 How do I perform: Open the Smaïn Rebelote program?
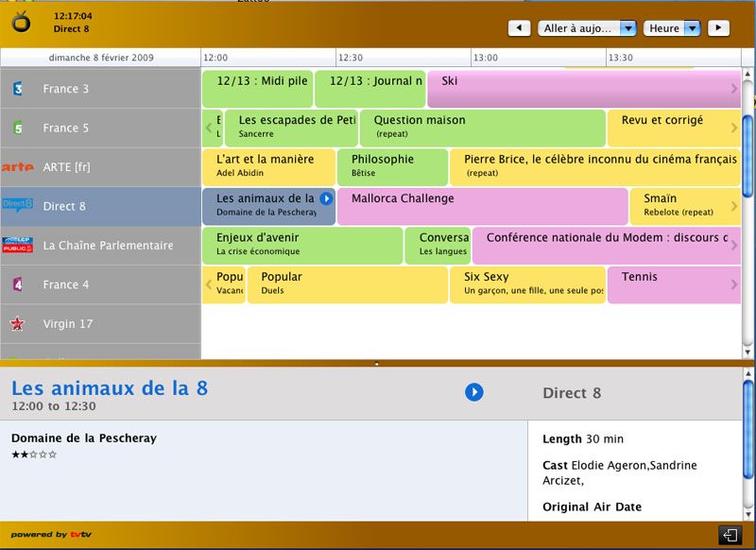click(685, 206)
